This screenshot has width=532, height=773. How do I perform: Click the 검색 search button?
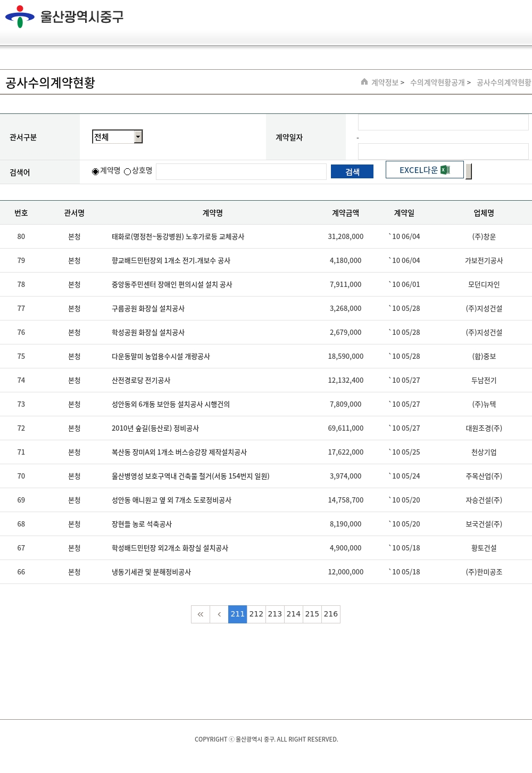[x=352, y=171]
